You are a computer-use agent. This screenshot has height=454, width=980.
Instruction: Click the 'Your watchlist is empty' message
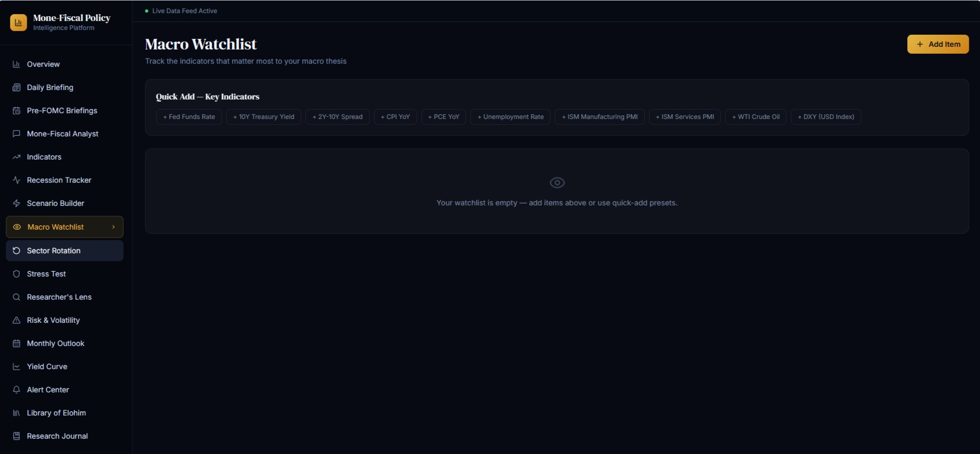coord(557,203)
